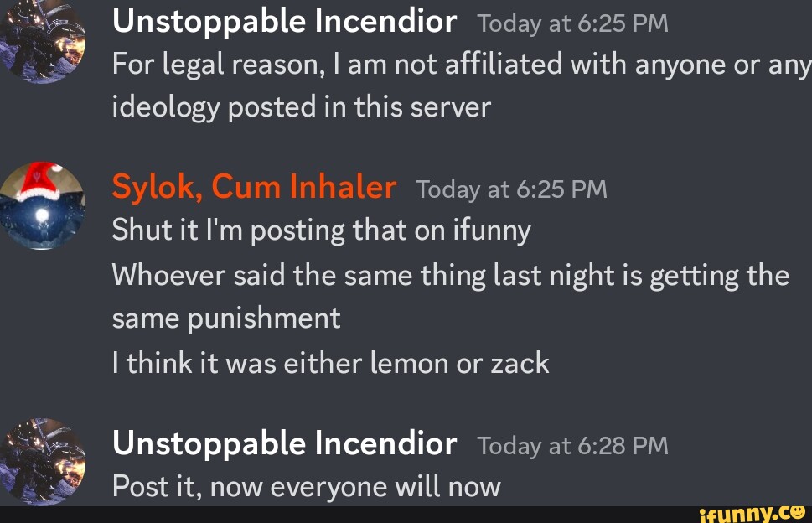Select the "ideology posted in this server" line
The height and width of the screenshot is (523, 812).
point(302,107)
